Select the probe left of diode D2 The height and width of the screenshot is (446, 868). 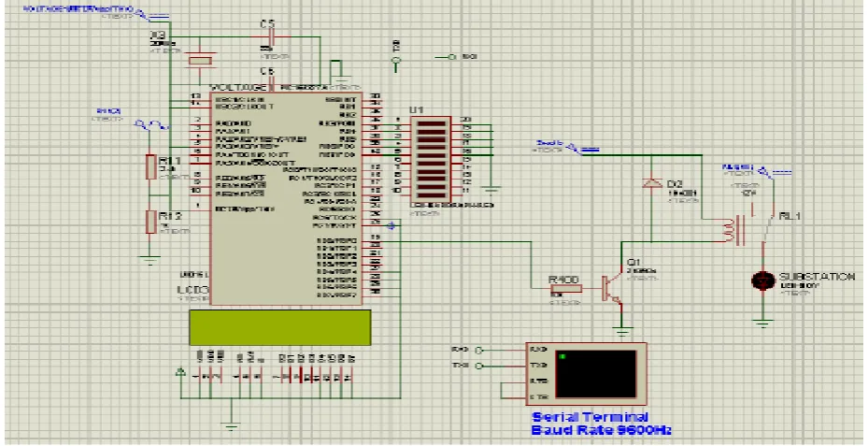pos(582,149)
